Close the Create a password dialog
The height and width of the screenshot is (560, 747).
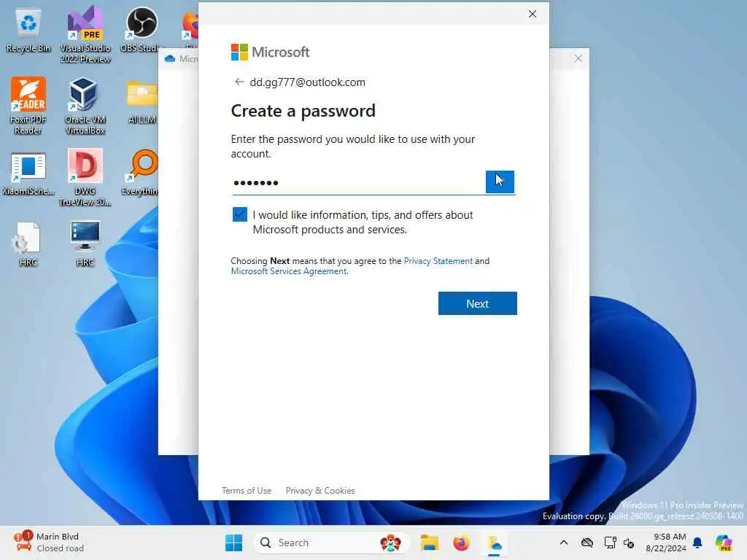(532, 14)
